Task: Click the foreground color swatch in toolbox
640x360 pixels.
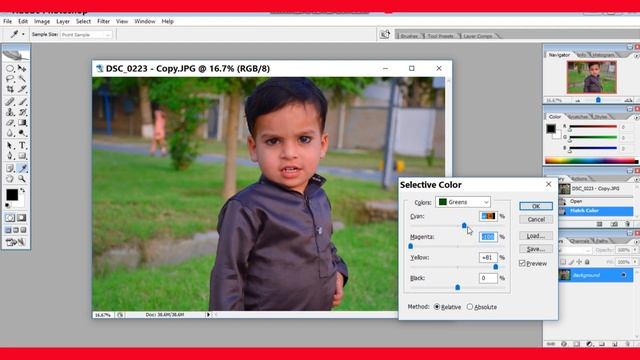Action: (12, 195)
